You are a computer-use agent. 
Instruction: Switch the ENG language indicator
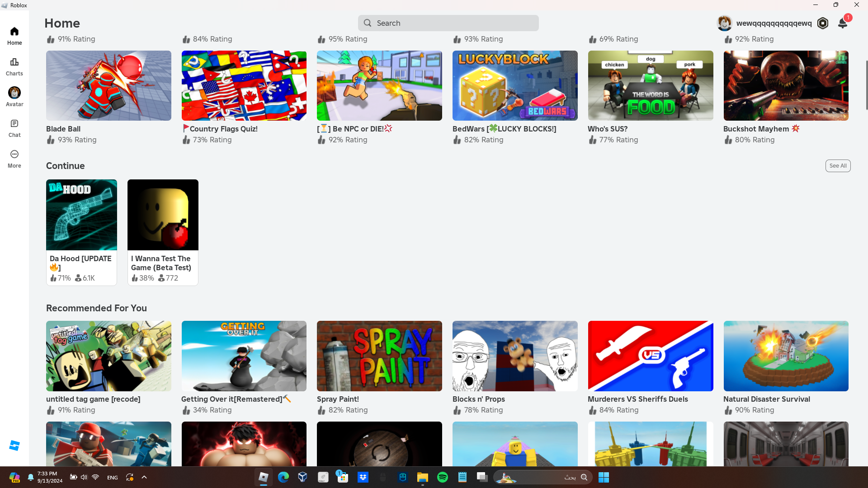coord(113,477)
